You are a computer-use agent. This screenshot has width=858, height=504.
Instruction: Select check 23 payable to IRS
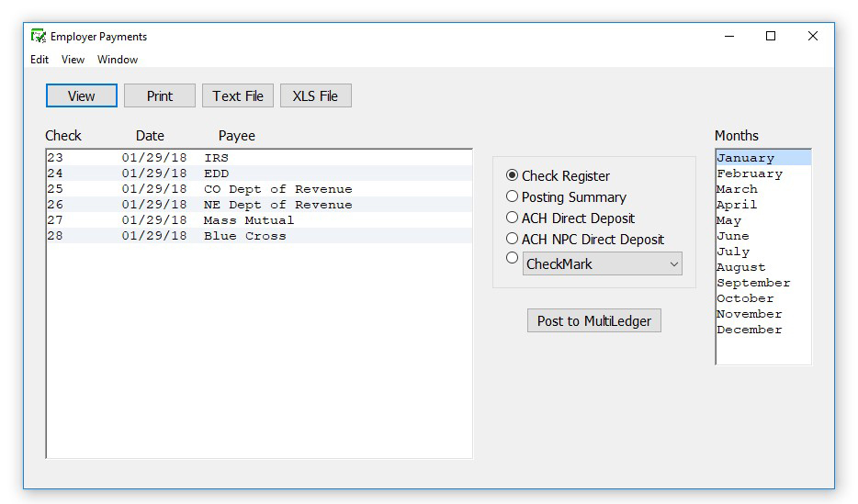pos(216,158)
